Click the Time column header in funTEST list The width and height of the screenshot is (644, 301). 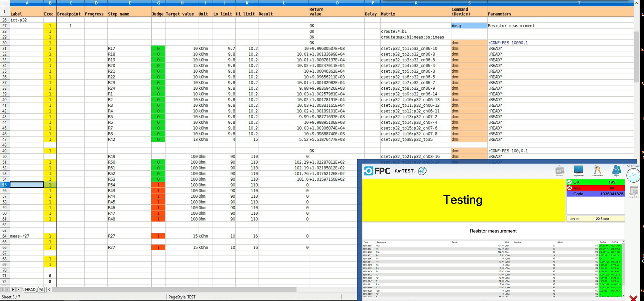[366, 242]
